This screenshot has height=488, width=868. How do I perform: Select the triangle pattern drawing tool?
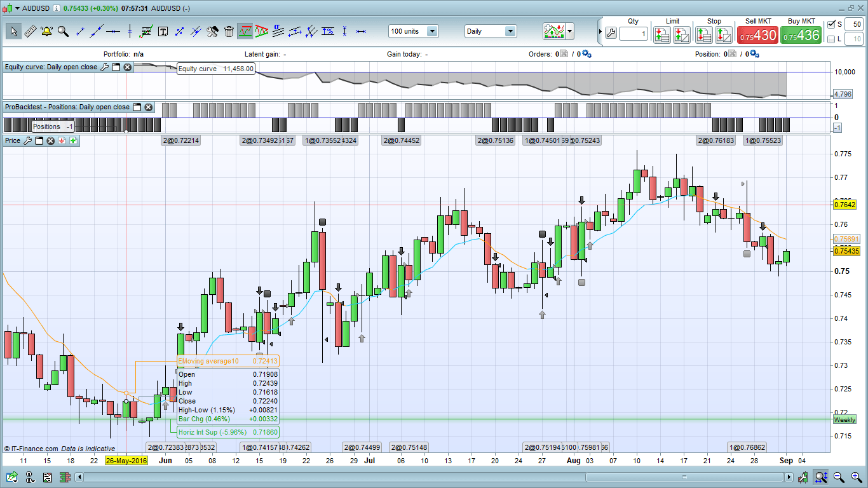pyautogui.click(x=262, y=31)
